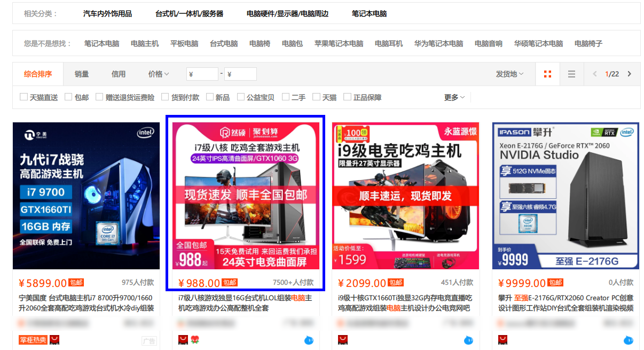Toggle the 货到付款 checkbox

click(165, 97)
